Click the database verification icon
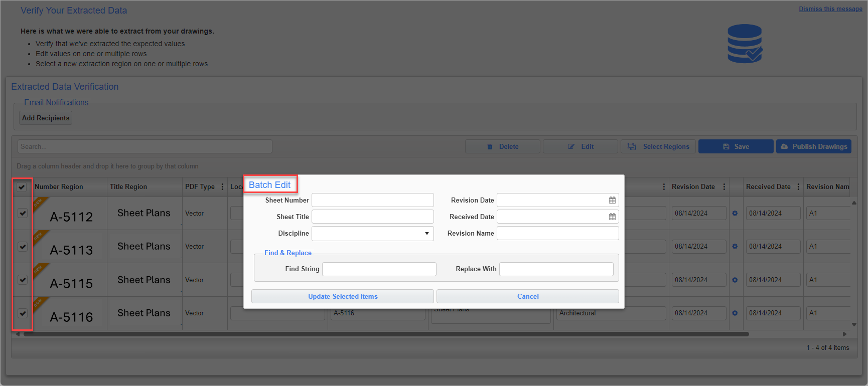868x386 pixels. [745, 44]
